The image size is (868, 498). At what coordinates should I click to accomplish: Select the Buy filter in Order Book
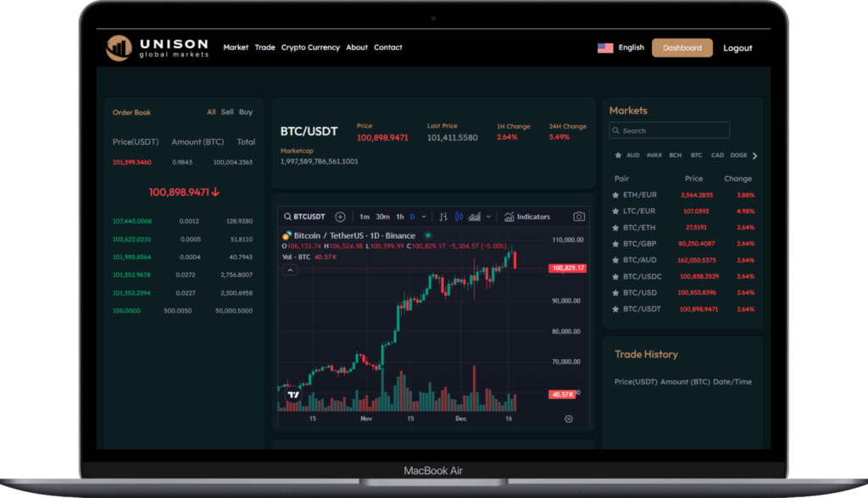[x=246, y=112]
